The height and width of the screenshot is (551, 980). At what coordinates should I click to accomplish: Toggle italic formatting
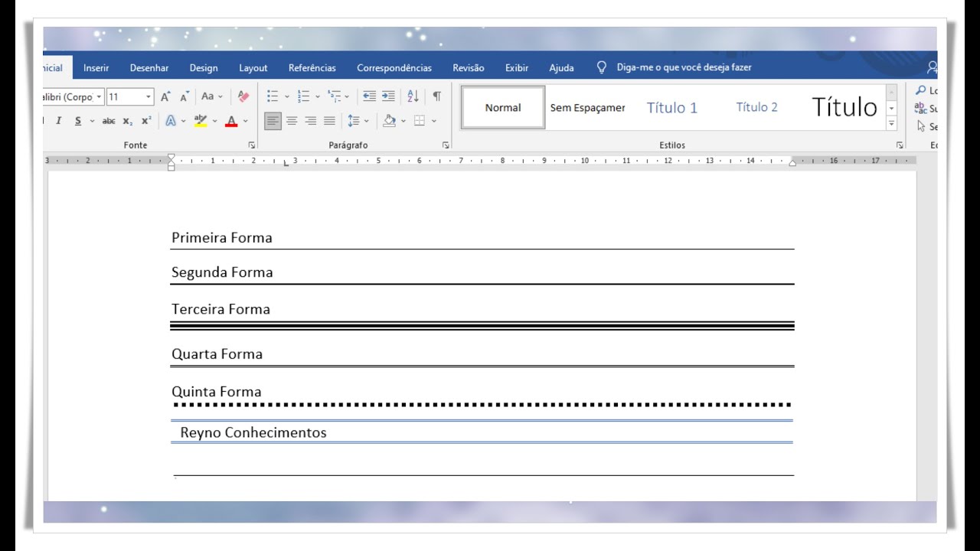[58, 121]
